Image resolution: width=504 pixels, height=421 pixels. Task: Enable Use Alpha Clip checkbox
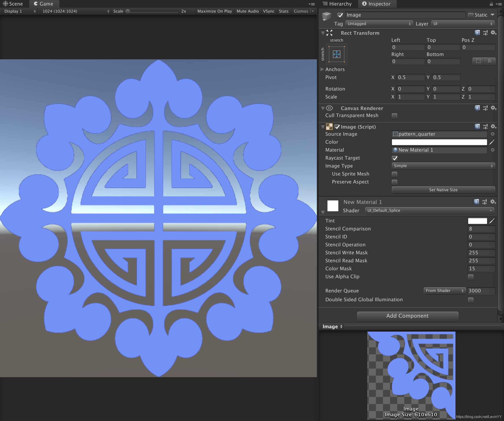[x=470, y=277]
